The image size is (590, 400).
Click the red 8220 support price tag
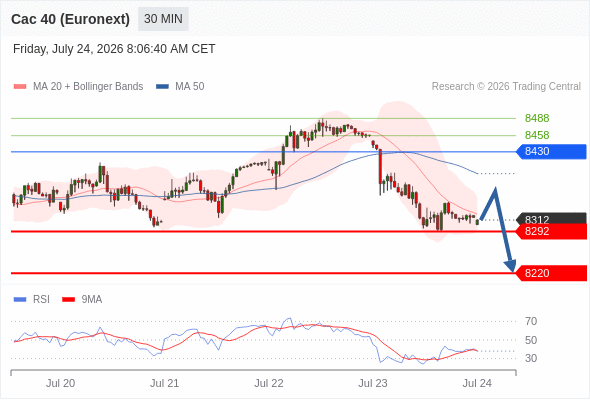[x=551, y=273]
